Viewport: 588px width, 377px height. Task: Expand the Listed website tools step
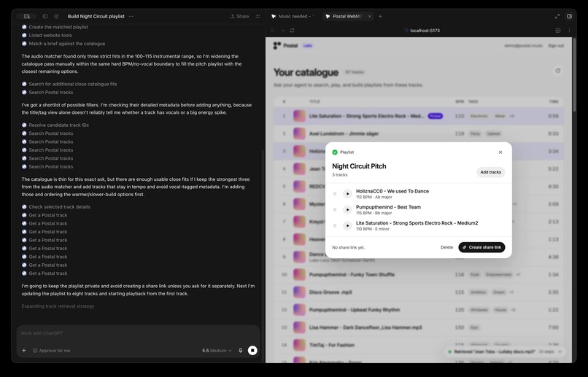coord(47,35)
